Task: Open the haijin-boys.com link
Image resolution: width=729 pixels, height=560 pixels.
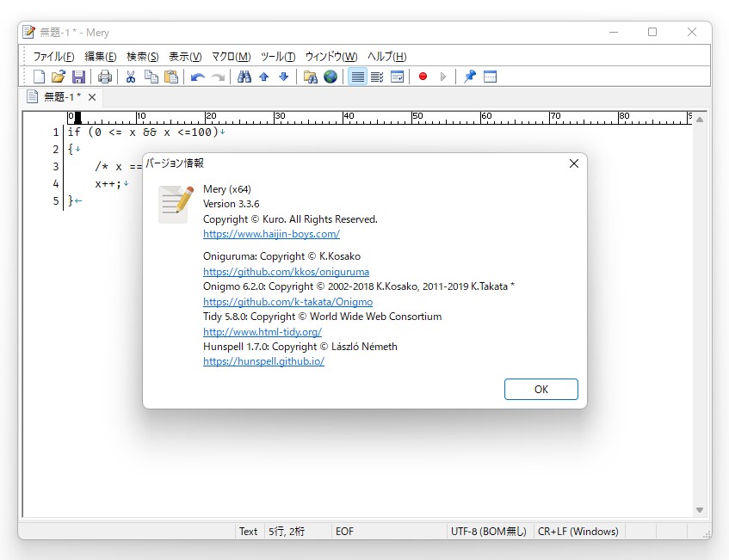Action: pyautogui.click(x=271, y=234)
